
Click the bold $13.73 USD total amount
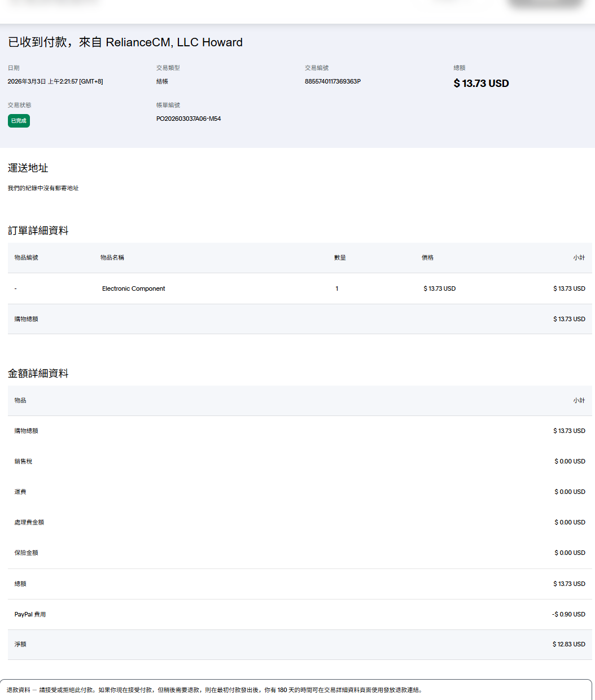coord(481,84)
